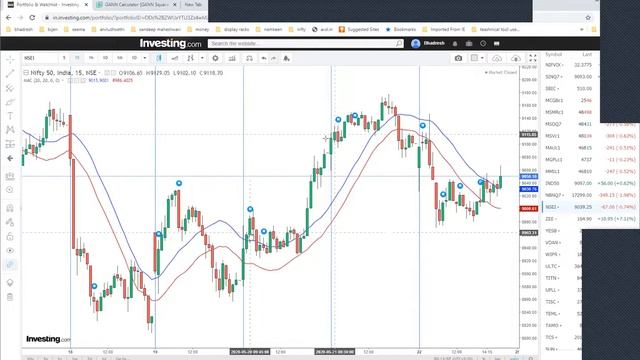This screenshot has width=640, height=360.
Task: Open the more timeframes dropdown arrow
Action: (144, 58)
